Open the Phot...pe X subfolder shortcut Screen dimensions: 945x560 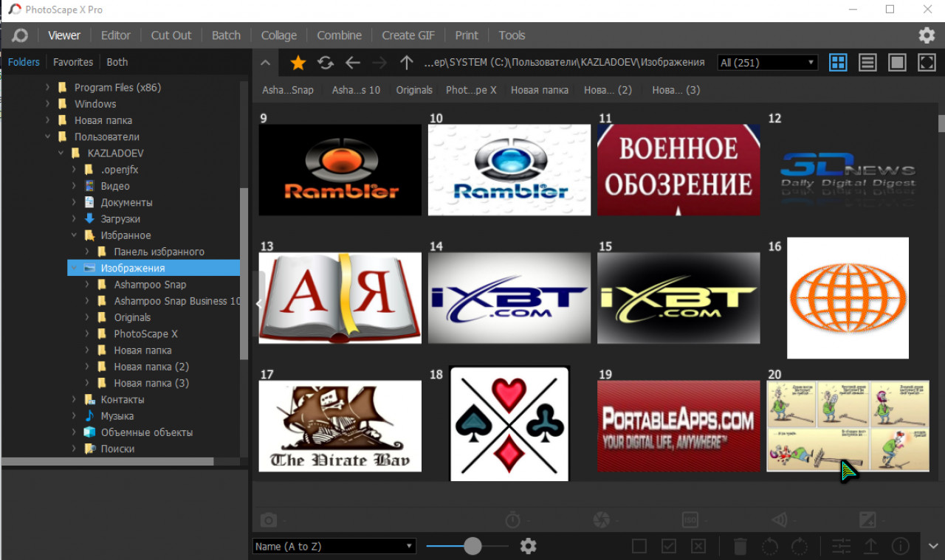[x=471, y=90]
